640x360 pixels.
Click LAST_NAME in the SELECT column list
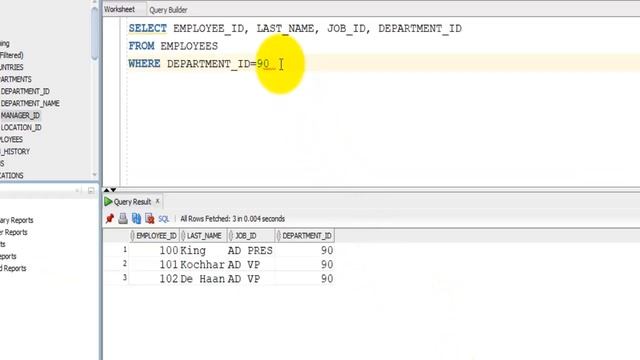[x=285, y=29]
